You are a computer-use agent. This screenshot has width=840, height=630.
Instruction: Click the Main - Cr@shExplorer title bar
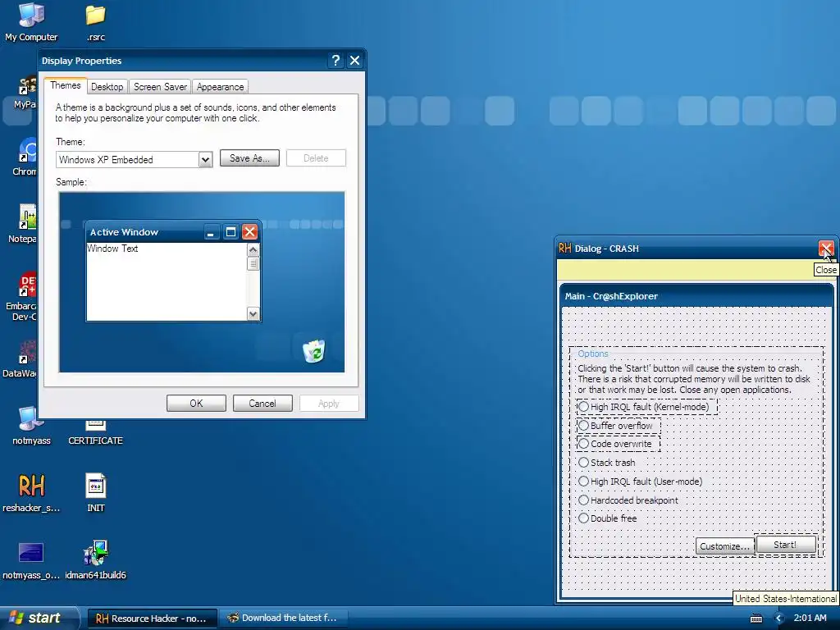tap(696, 296)
